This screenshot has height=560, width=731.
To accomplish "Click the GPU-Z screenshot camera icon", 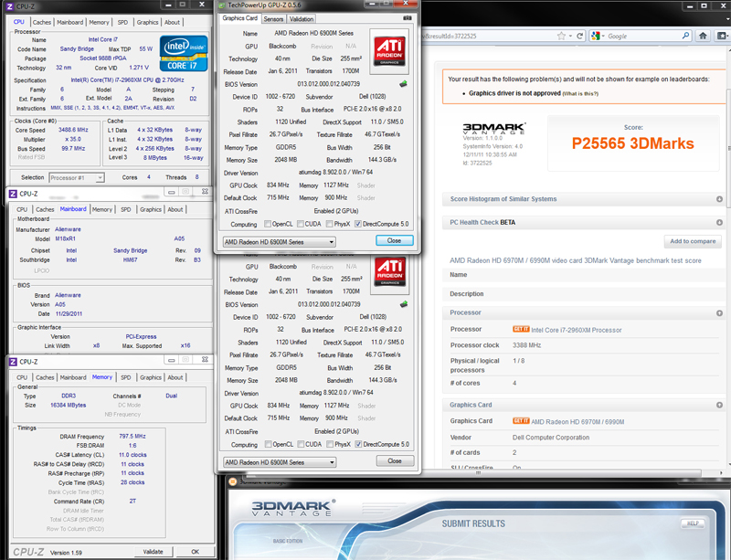I will pyautogui.click(x=407, y=18).
